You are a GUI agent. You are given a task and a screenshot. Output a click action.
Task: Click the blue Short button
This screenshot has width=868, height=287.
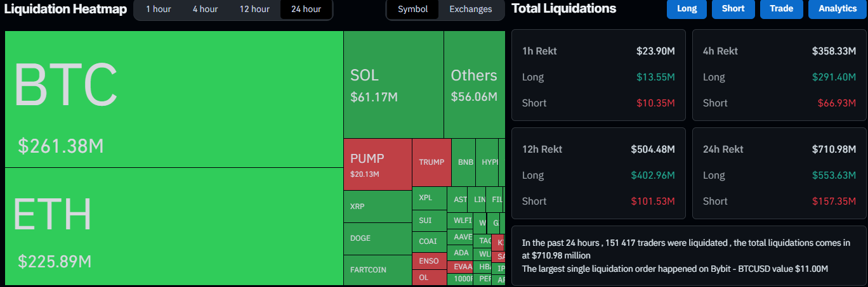pos(733,9)
